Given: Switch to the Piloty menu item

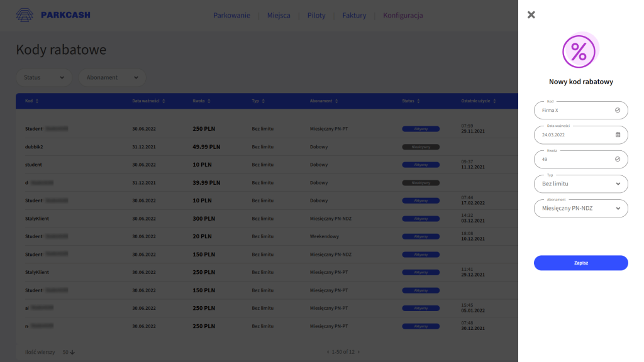Looking at the screenshot, I should tap(316, 15).
